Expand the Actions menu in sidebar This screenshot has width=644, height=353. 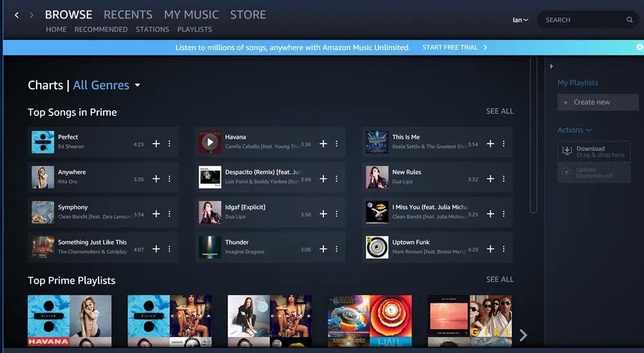tap(574, 130)
